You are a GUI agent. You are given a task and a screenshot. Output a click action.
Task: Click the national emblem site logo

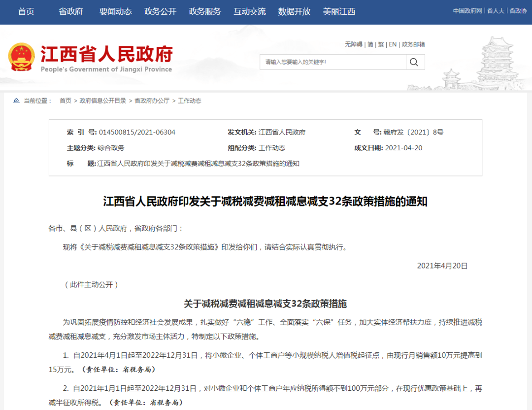pos(22,57)
